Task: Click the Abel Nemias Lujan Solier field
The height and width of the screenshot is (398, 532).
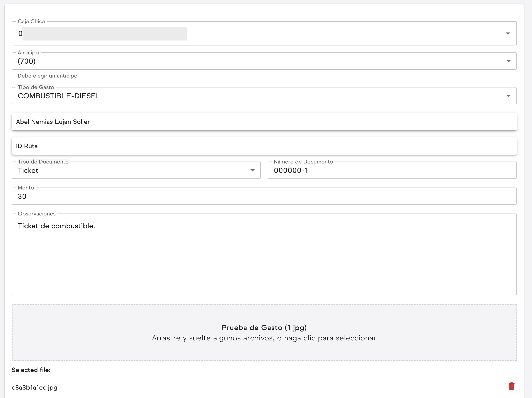Action: point(264,122)
